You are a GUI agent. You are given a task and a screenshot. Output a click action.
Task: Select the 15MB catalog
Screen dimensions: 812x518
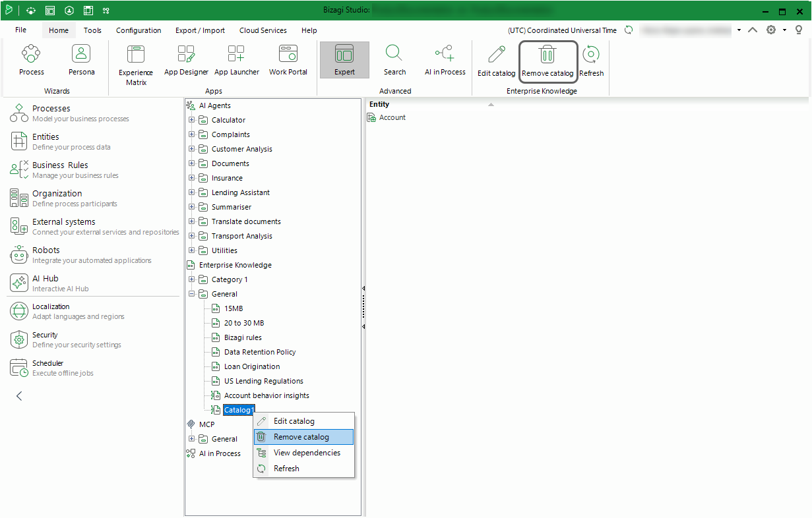[234, 308]
